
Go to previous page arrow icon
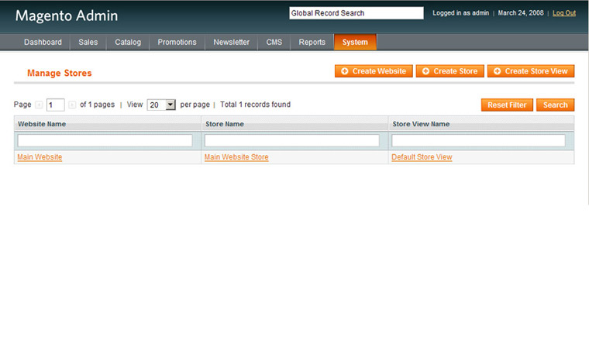pos(39,105)
